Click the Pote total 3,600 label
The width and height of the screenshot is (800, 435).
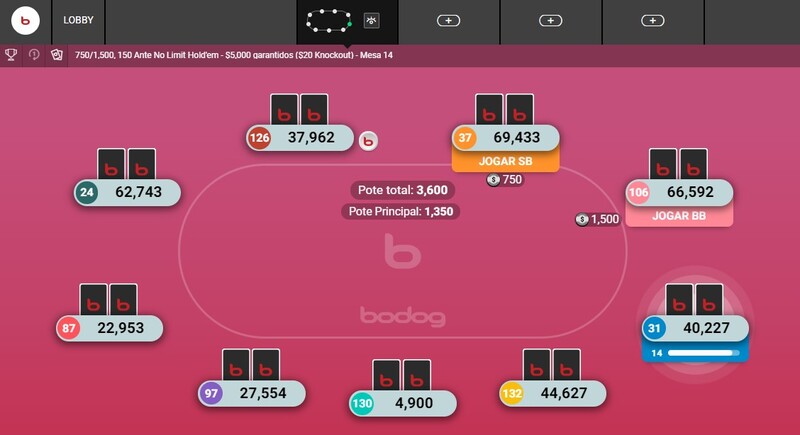[x=403, y=190]
